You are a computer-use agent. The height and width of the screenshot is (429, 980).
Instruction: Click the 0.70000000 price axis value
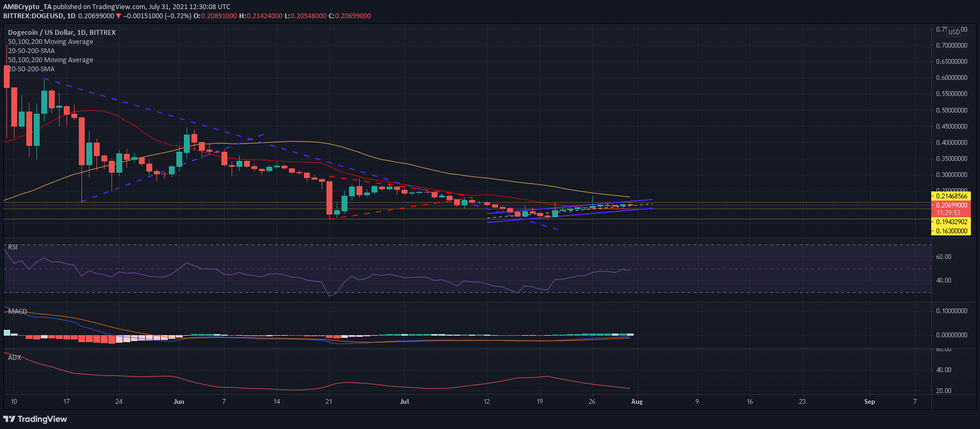952,46
